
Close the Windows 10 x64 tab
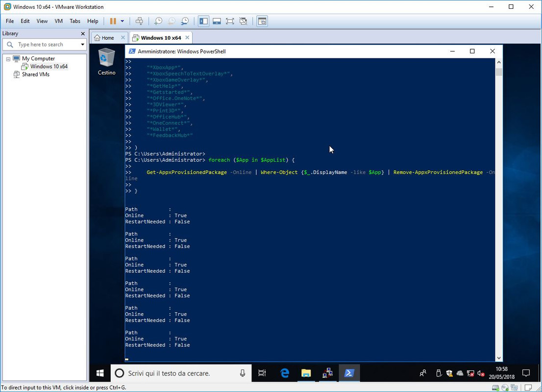point(187,37)
